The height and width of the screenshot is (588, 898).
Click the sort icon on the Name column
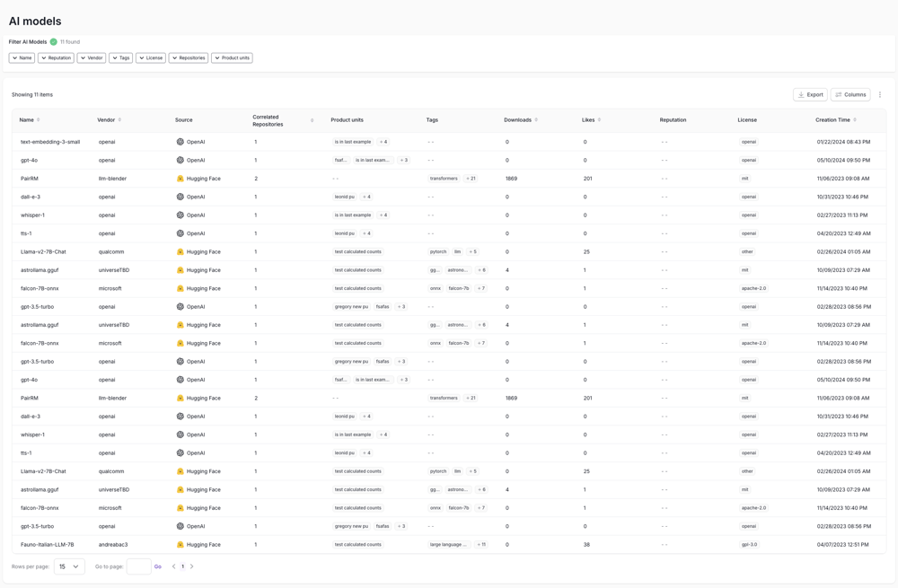click(39, 119)
